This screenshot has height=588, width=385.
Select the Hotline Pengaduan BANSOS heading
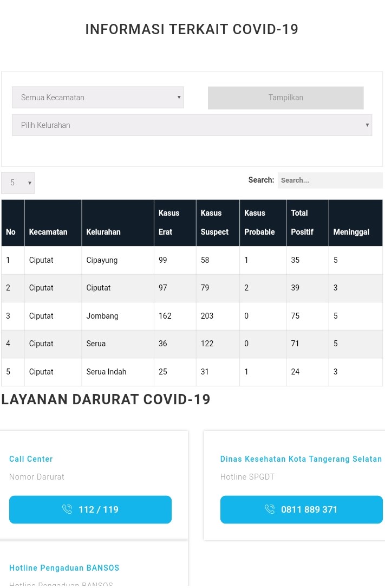coord(64,568)
